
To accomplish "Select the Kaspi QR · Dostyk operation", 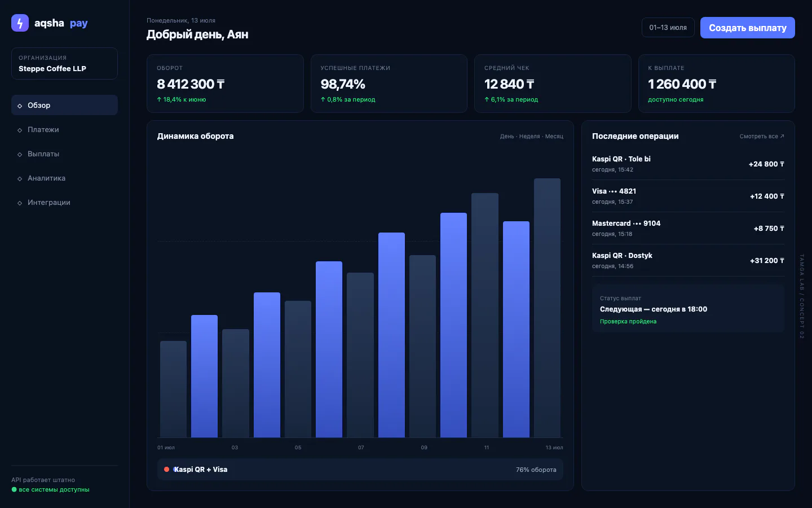I will (688, 261).
